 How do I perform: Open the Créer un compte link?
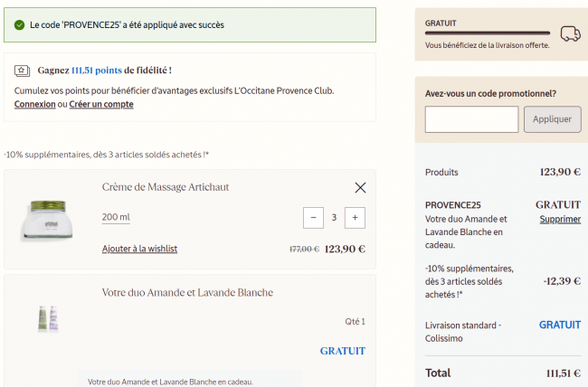(101, 104)
